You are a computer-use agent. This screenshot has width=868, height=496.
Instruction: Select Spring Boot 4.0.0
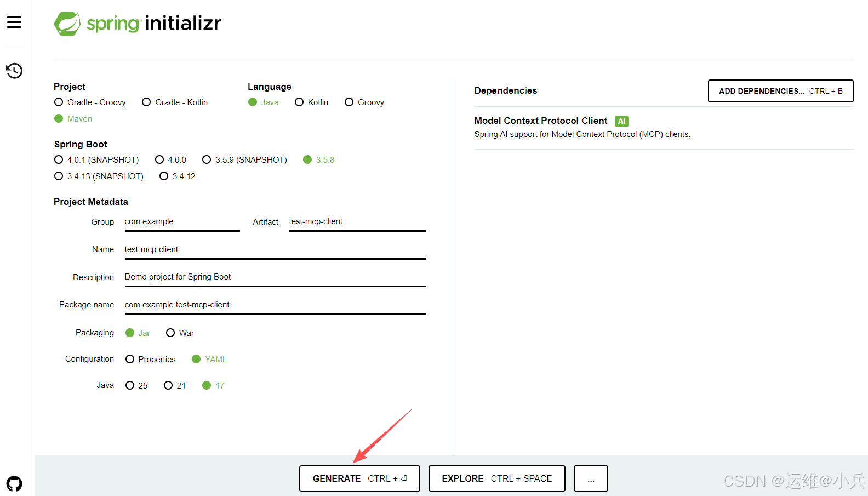[171, 160]
